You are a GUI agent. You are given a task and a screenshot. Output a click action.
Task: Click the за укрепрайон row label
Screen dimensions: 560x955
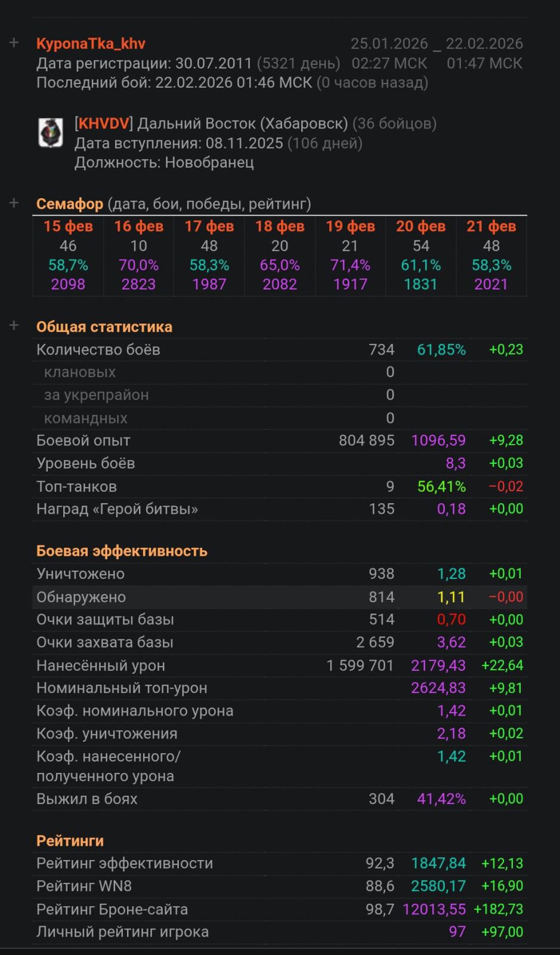pos(97,395)
